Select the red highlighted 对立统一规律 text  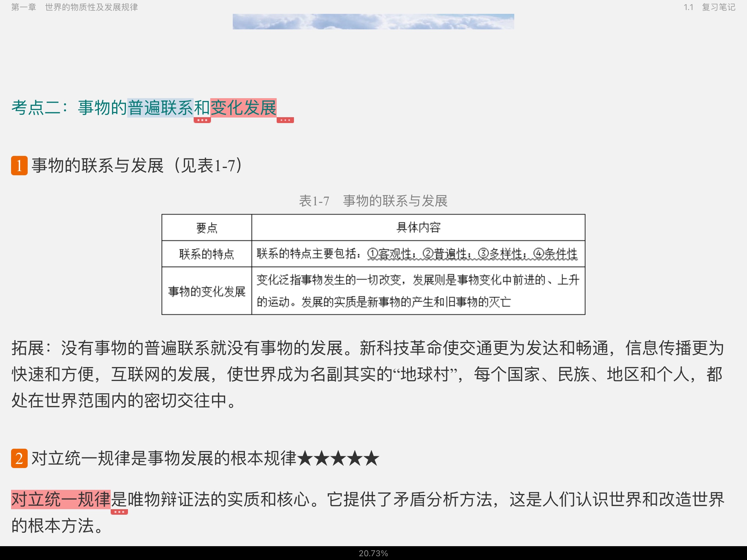tap(61, 500)
